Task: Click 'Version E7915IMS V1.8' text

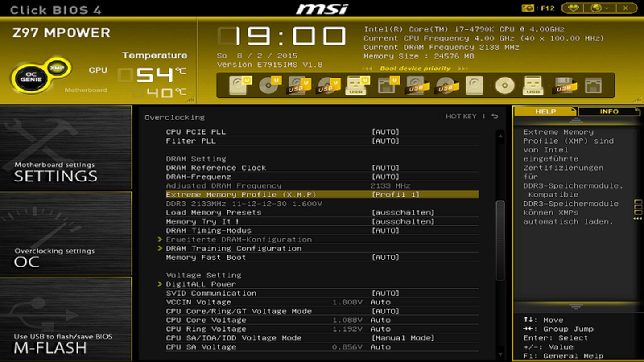Action: 270,65
